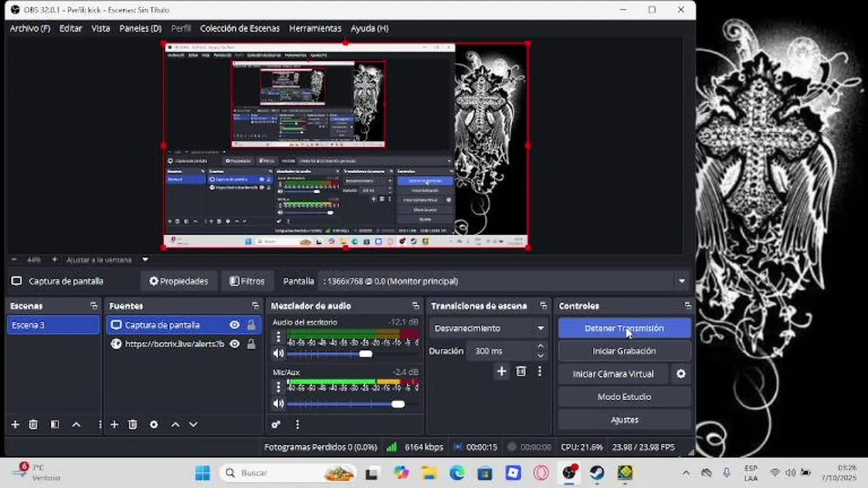Increase transition Duración with up arrow
The height and width of the screenshot is (488, 868).
click(x=540, y=347)
